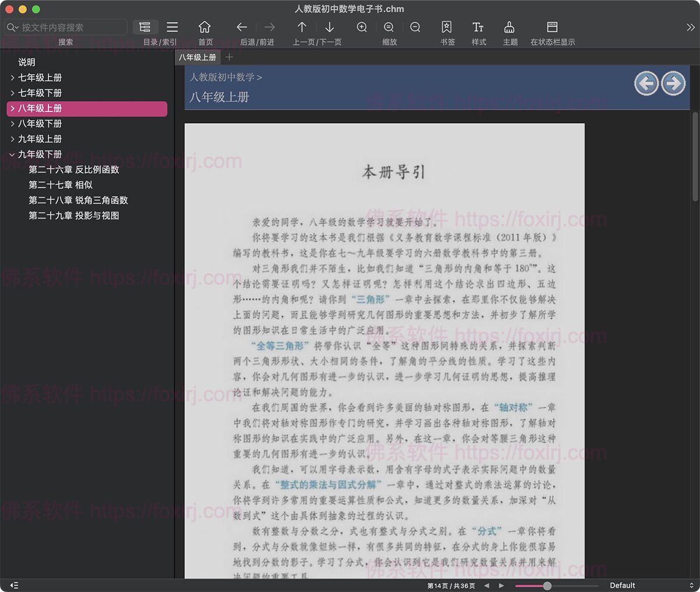The image size is (700, 592).
Task: Toggle the status bar display (在状态栏显示)
Action: (552, 27)
